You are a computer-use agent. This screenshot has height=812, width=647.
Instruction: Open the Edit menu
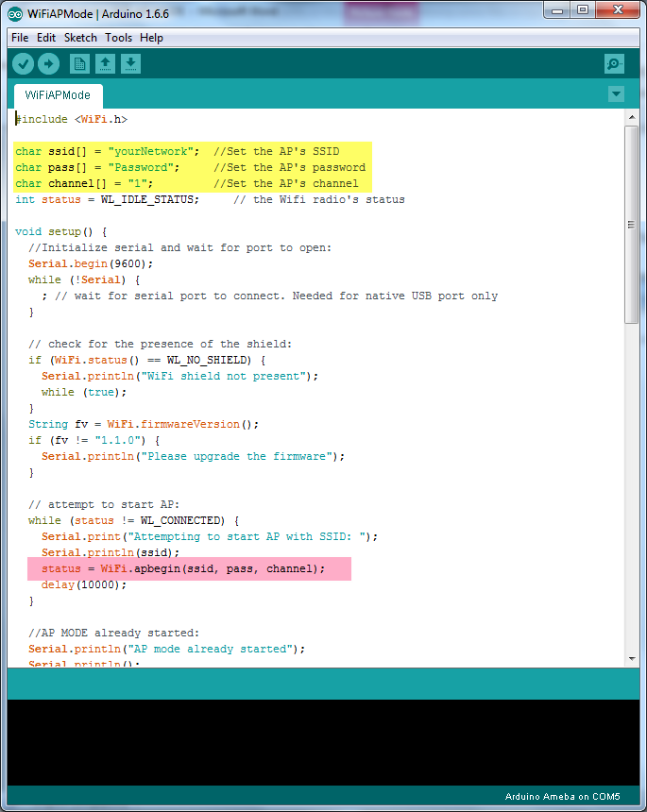coord(46,38)
